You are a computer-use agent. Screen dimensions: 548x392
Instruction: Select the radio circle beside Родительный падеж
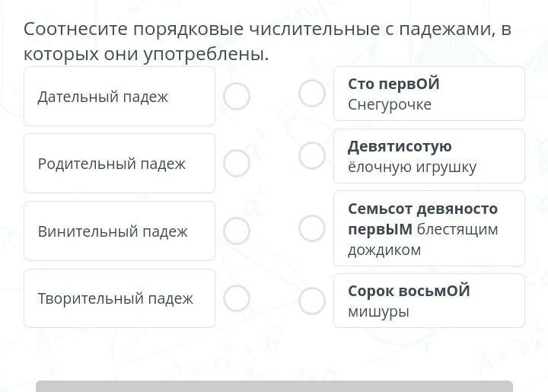237,163
